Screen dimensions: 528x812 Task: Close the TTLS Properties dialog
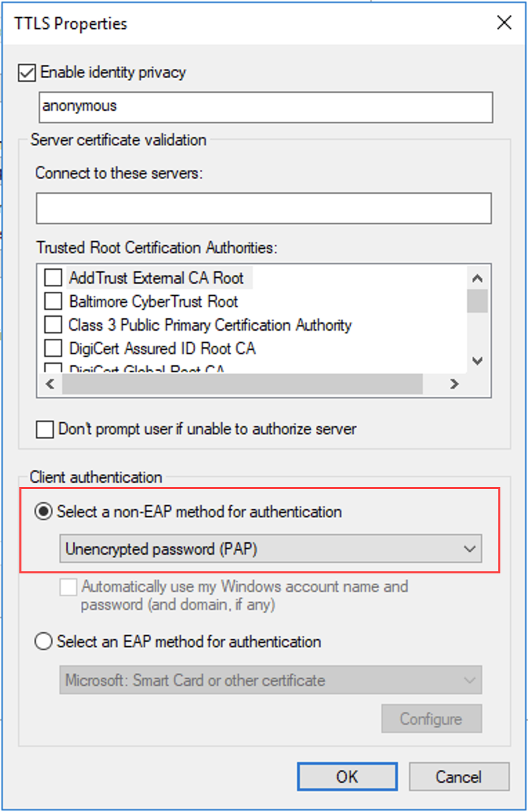[x=505, y=23]
